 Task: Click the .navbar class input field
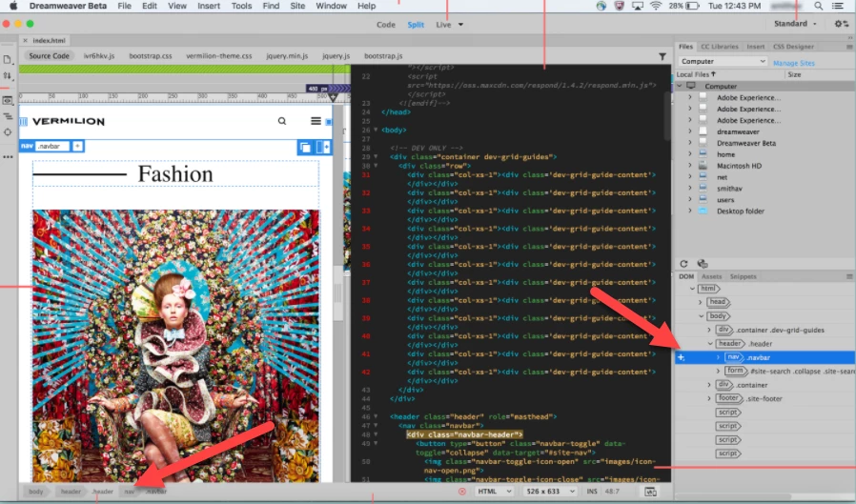point(51,146)
